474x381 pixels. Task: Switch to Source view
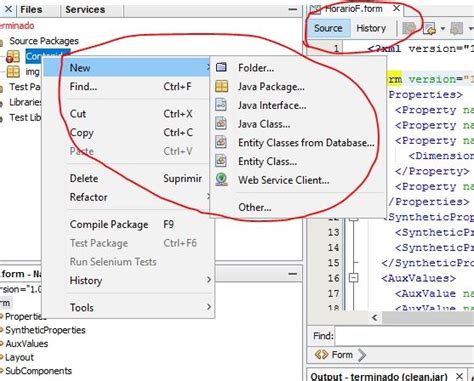click(328, 28)
